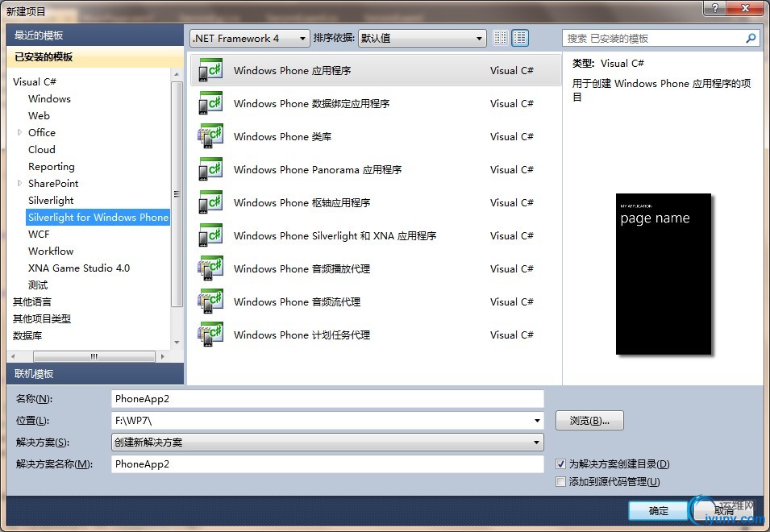Select the Web category
Image resolution: width=770 pixels, height=532 pixels.
click(39, 115)
